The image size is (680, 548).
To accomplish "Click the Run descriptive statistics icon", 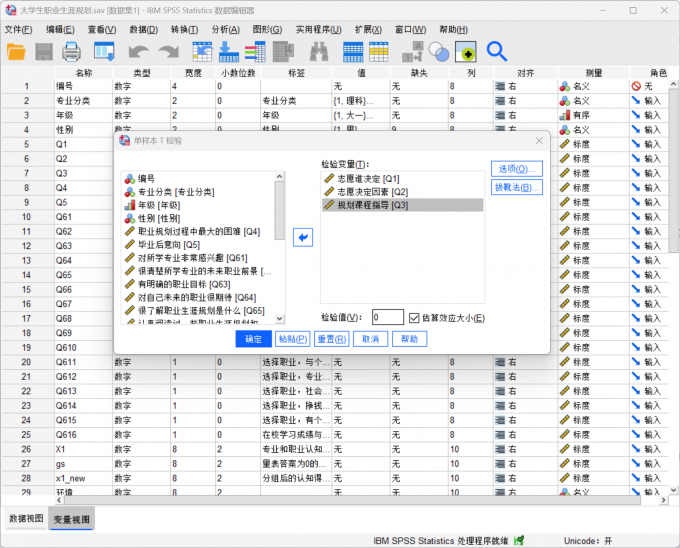I will click(x=284, y=52).
